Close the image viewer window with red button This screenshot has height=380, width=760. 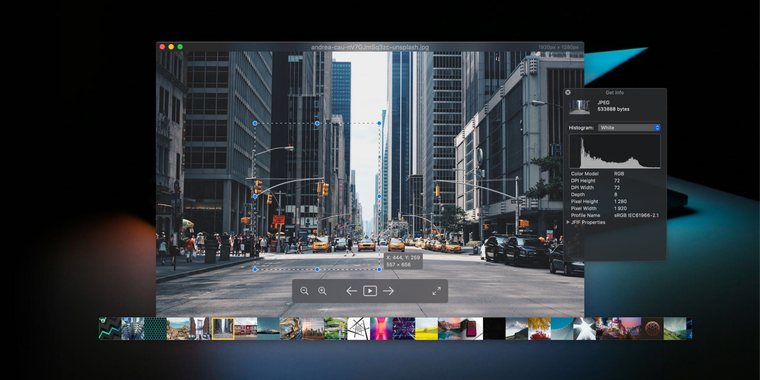[x=162, y=47]
